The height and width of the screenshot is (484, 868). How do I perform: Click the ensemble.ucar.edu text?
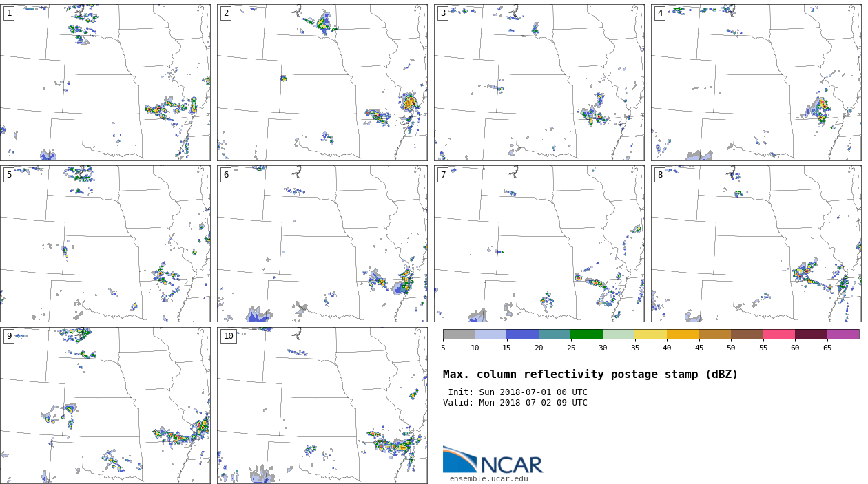tap(489, 479)
